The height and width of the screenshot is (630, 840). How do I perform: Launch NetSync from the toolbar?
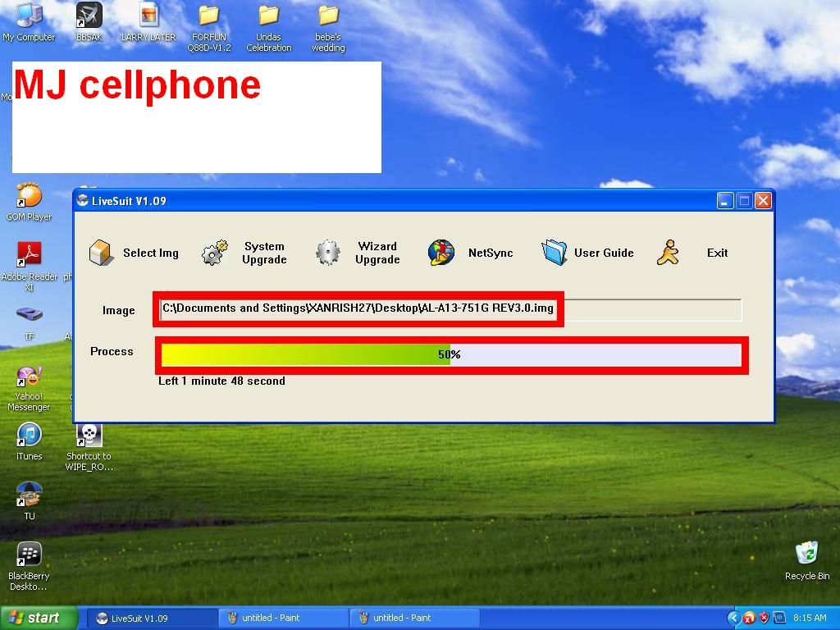[x=441, y=253]
